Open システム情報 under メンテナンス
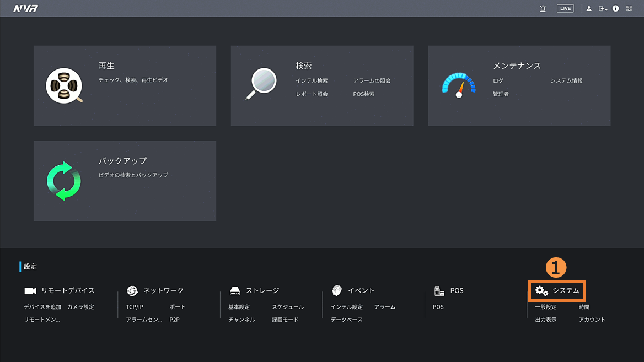Viewport: 644px width, 362px height. (x=566, y=81)
